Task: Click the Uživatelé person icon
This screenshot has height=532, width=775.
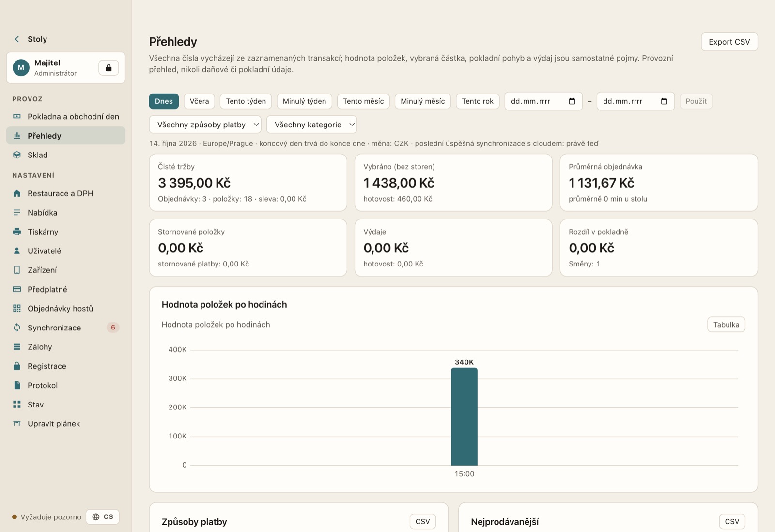Action: 17,251
